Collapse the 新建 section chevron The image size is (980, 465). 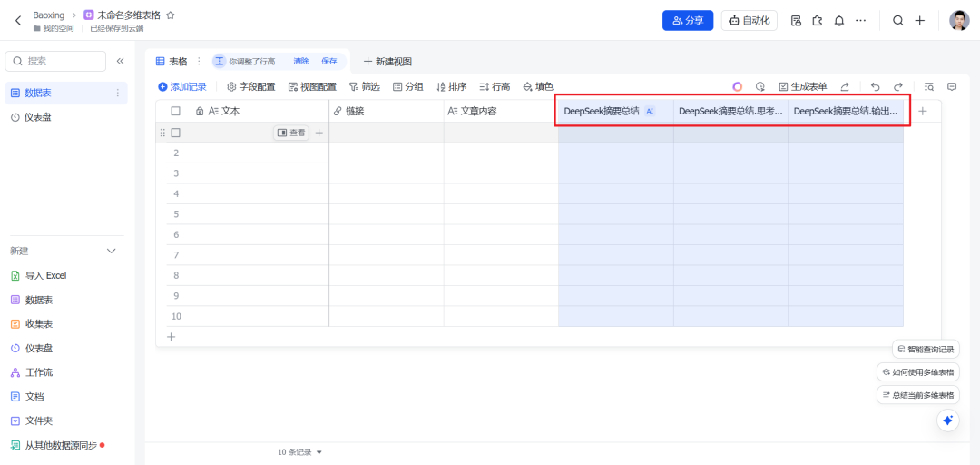[x=112, y=251]
